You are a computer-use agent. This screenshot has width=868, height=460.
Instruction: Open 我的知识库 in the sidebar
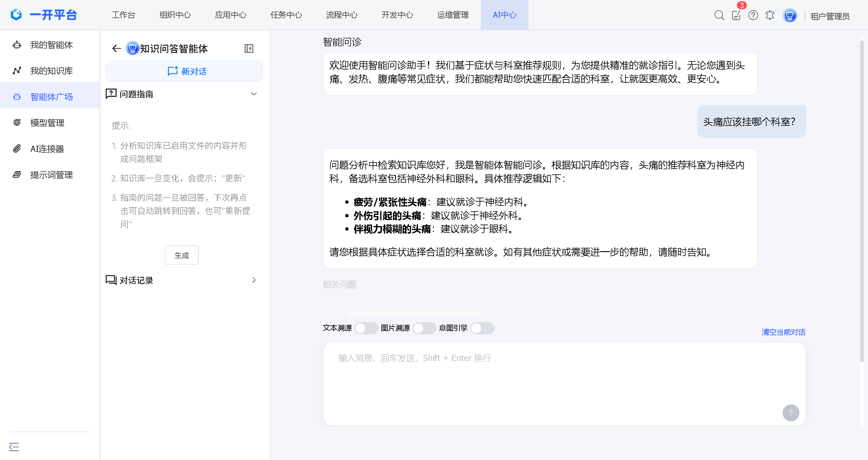pos(51,71)
